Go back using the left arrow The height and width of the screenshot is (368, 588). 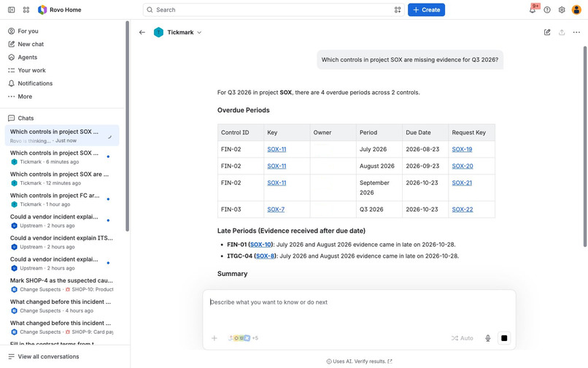point(142,32)
